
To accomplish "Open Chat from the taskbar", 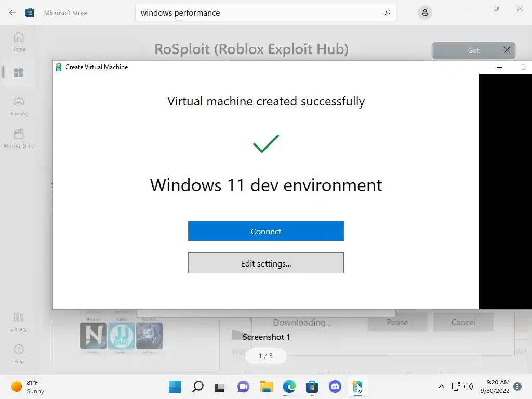I will (x=243, y=387).
